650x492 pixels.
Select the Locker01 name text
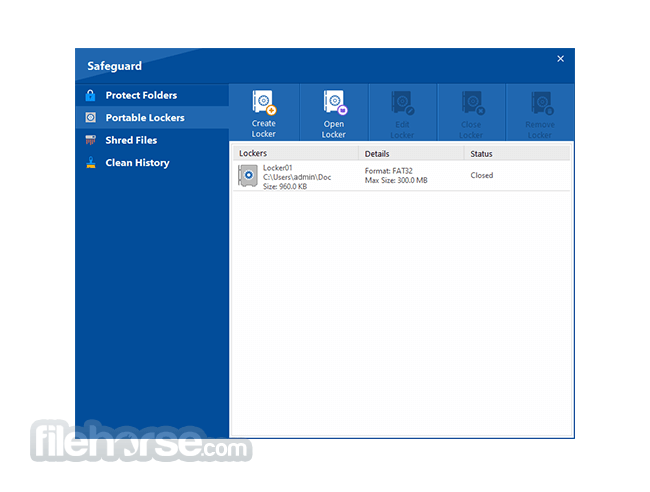point(277,168)
